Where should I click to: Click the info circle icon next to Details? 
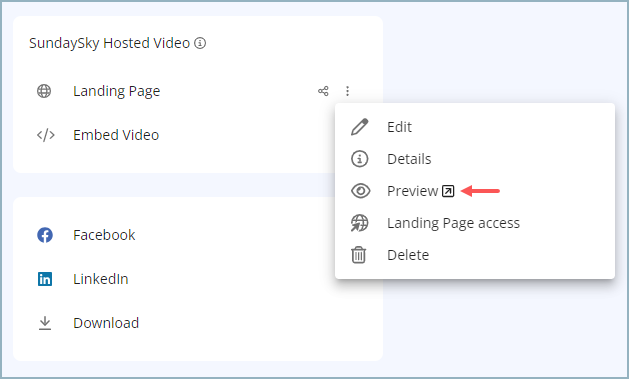click(359, 159)
